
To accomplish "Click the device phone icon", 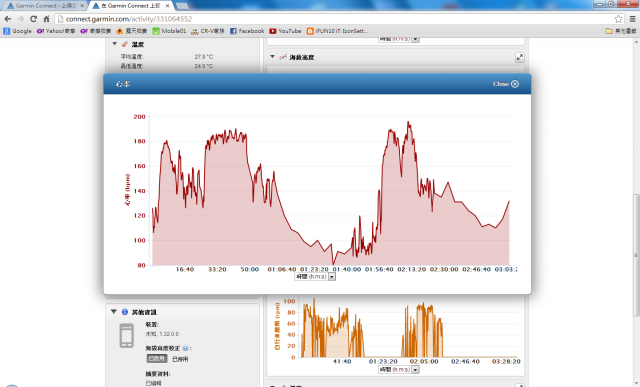I will [x=127, y=336].
